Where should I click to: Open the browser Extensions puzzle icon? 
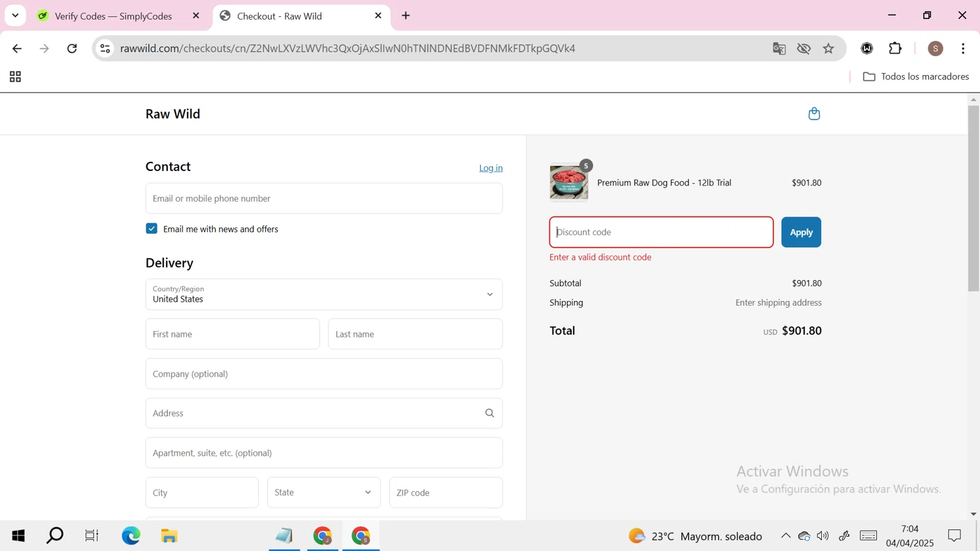[895, 48]
